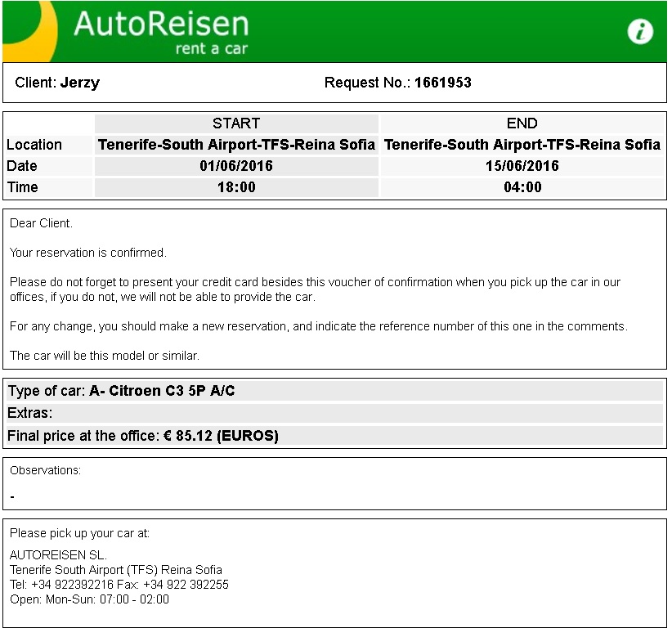Select end date 15/06/2016
The image size is (672, 628).
(522, 166)
